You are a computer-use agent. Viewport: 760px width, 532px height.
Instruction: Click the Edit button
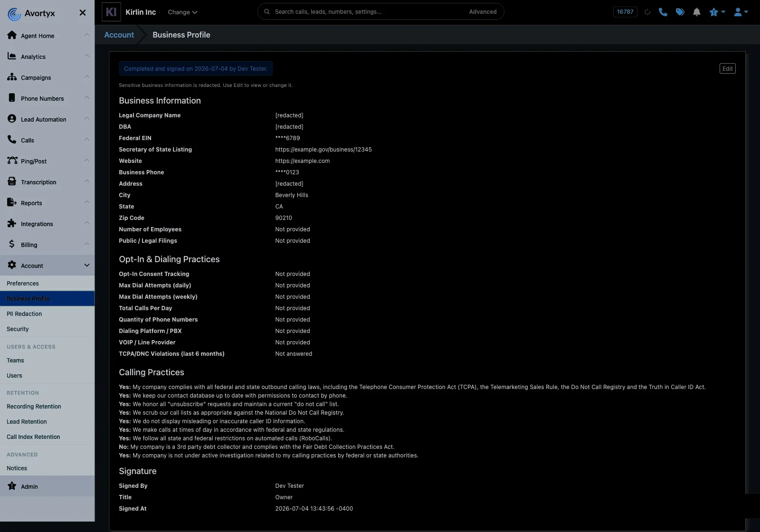click(x=727, y=69)
